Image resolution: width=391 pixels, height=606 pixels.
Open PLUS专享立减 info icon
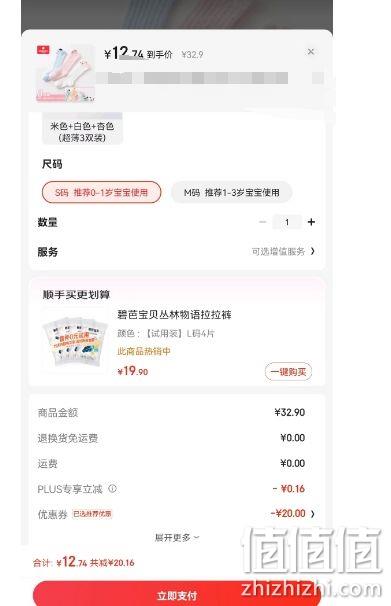[x=112, y=489]
